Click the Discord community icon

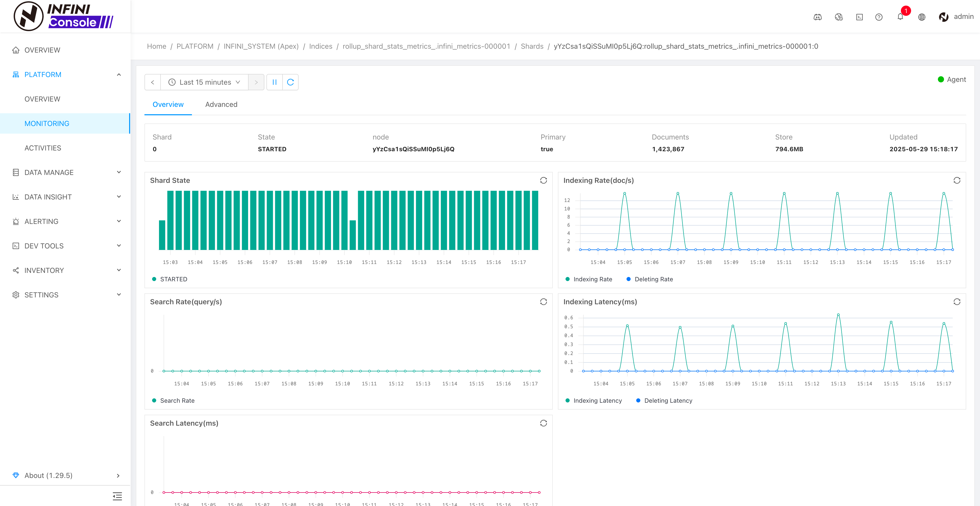coord(817,17)
